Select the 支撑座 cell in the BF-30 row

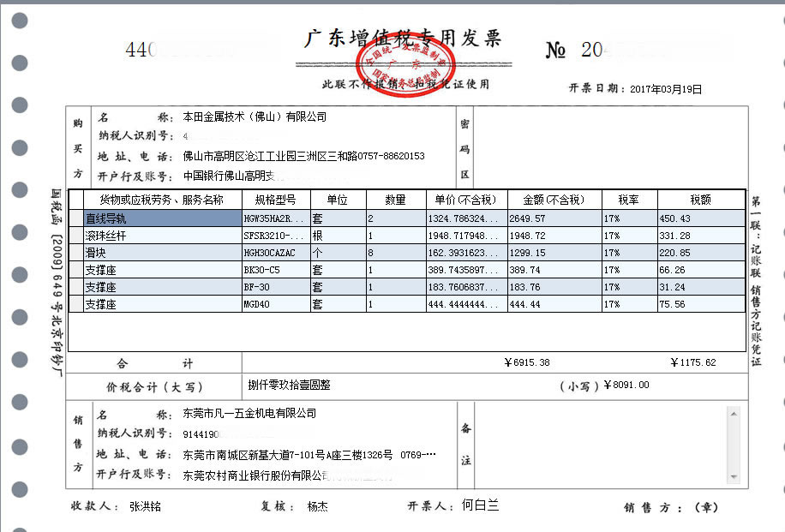tap(163, 287)
